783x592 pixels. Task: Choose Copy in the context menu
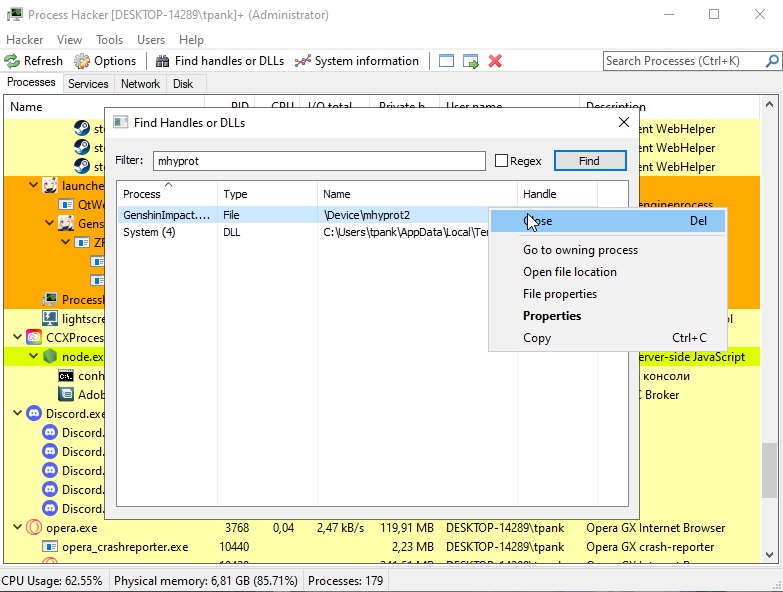(x=608, y=337)
